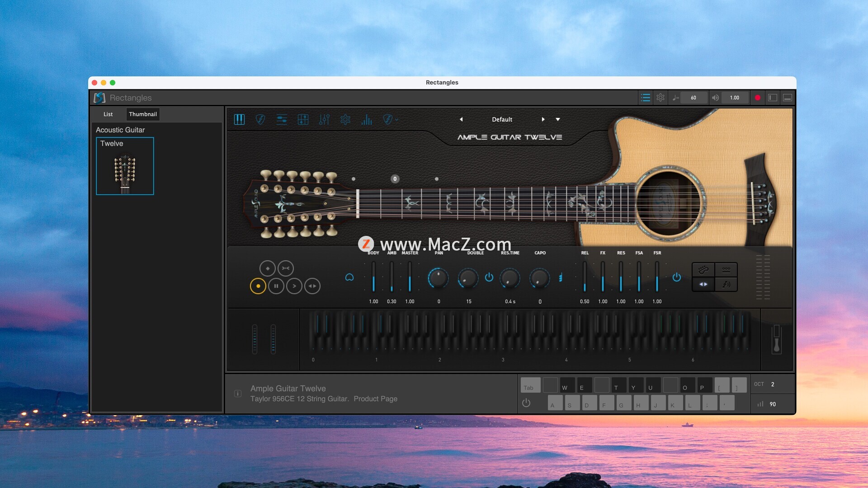Edit the tempo value 60

point(693,98)
